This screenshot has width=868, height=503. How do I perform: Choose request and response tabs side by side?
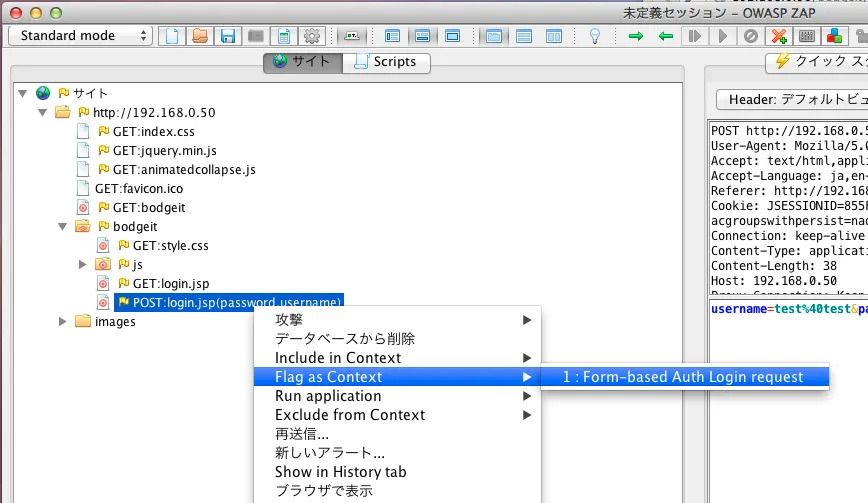point(494,36)
